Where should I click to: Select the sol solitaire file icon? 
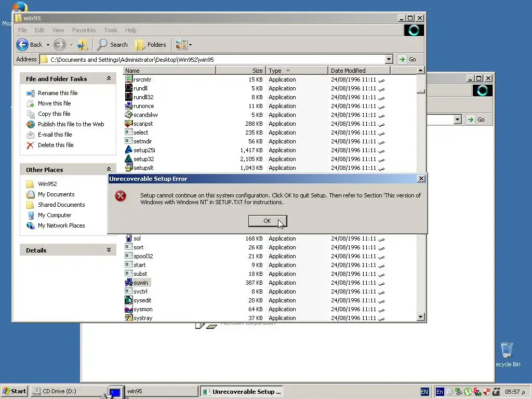point(129,238)
